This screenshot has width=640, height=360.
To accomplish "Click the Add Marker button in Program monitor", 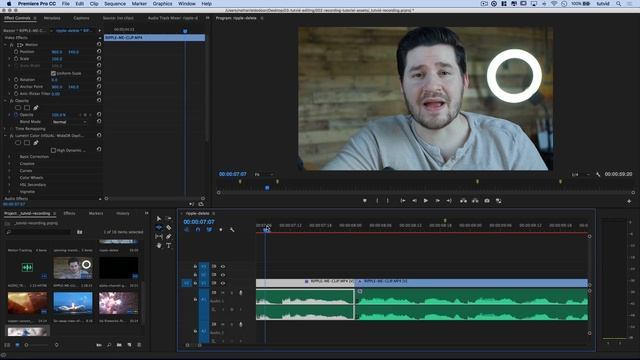I will [364, 201].
